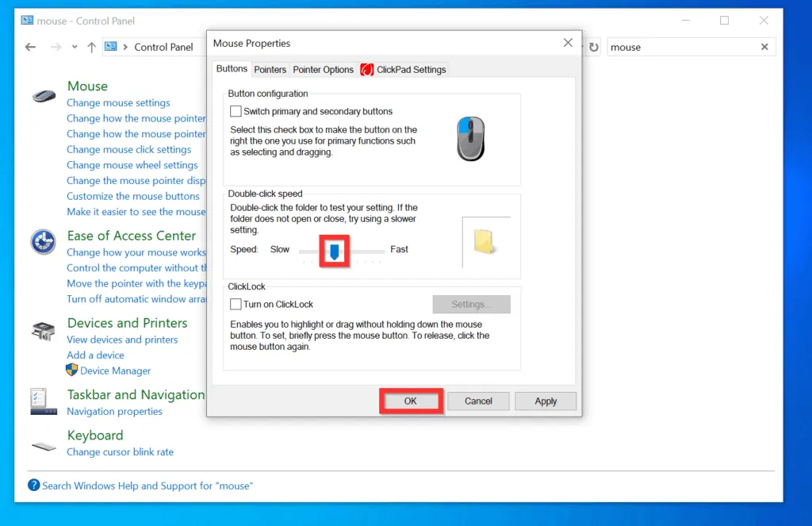Select the Taskbar and Navigation icon
Image resolution: width=812 pixels, height=526 pixels.
(x=43, y=401)
